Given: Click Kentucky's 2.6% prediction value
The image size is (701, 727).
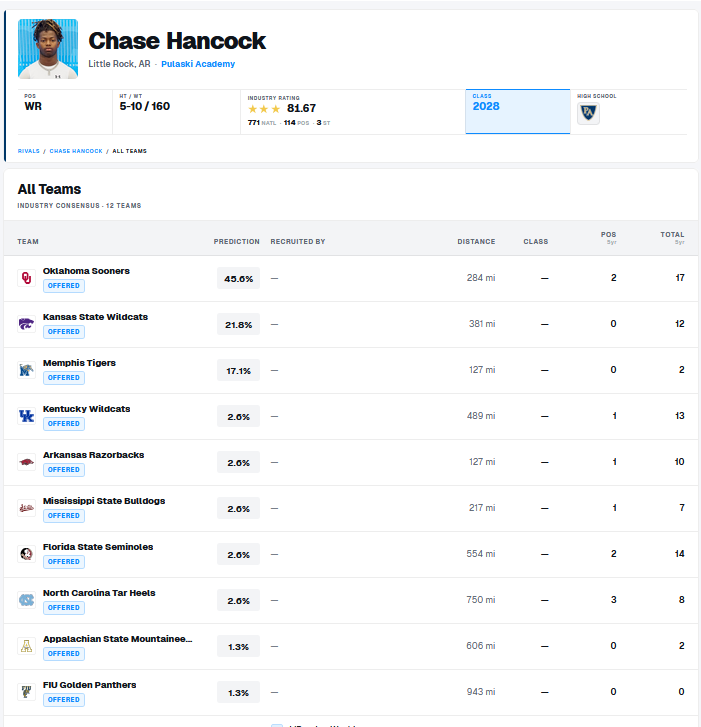Looking at the screenshot, I should pyautogui.click(x=238, y=416).
